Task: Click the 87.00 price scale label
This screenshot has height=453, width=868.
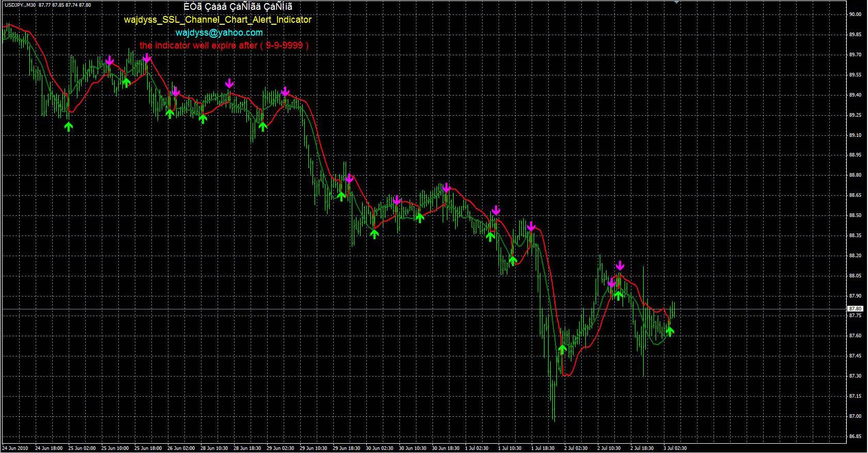Action: (x=855, y=416)
